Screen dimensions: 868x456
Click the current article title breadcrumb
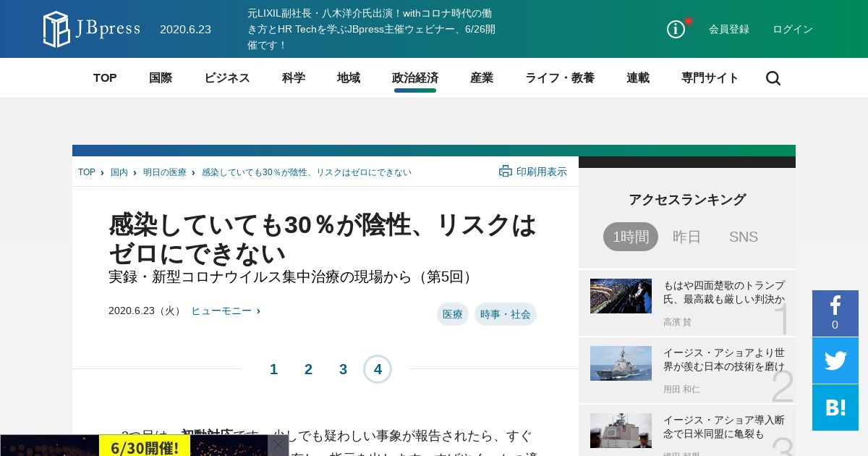(307, 172)
